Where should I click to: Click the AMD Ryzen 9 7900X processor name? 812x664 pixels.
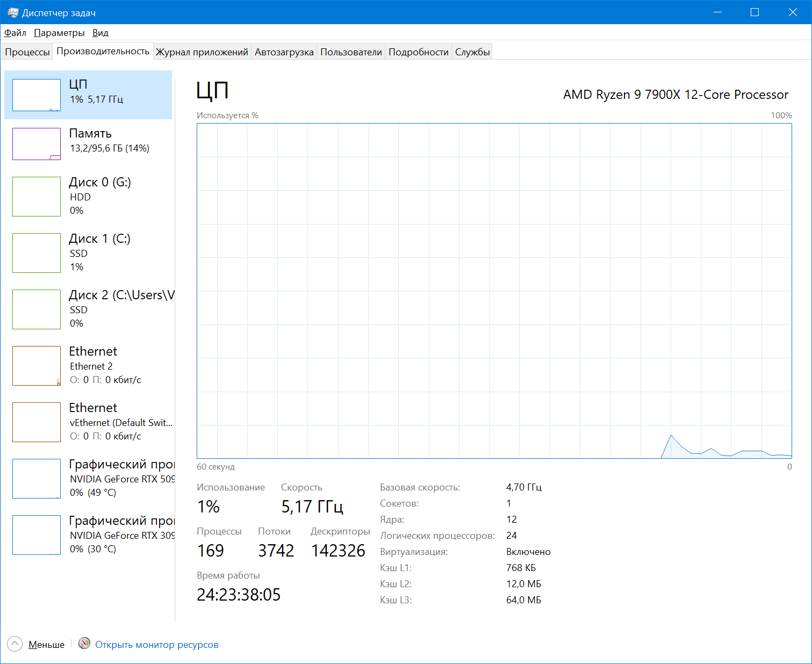coord(676,95)
